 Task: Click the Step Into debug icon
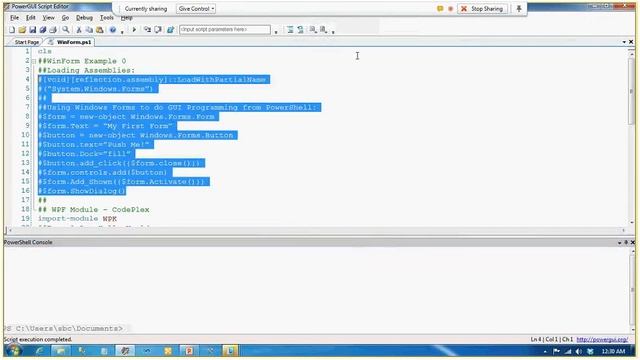coord(147,30)
